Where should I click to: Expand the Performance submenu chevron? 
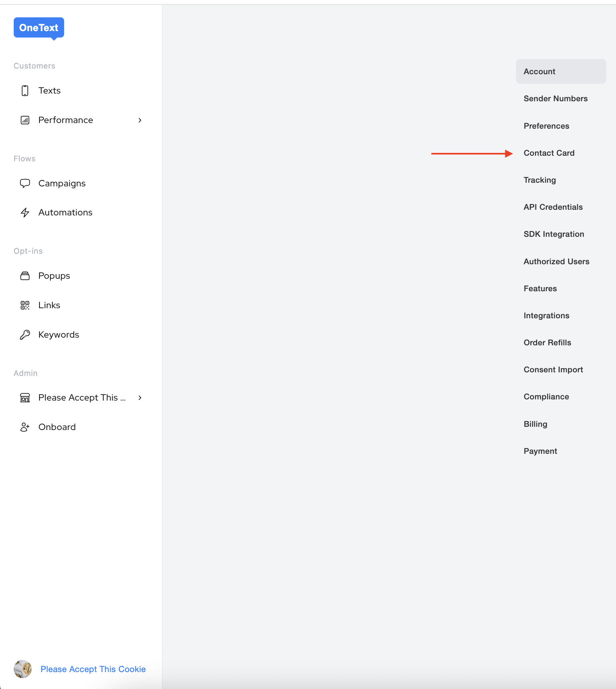tap(140, 120)
